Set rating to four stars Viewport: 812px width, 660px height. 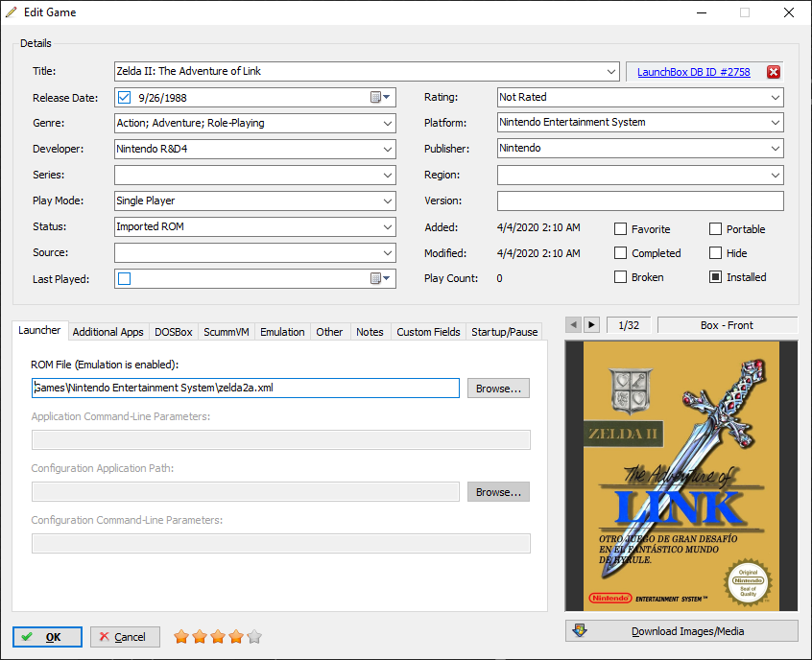click(x=236, y=636)
